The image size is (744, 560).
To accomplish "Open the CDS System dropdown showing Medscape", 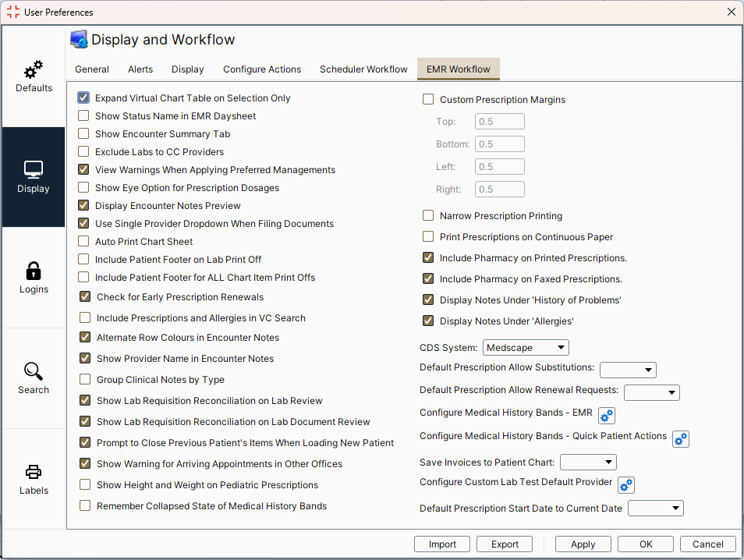I will click(x=526, y=347).
